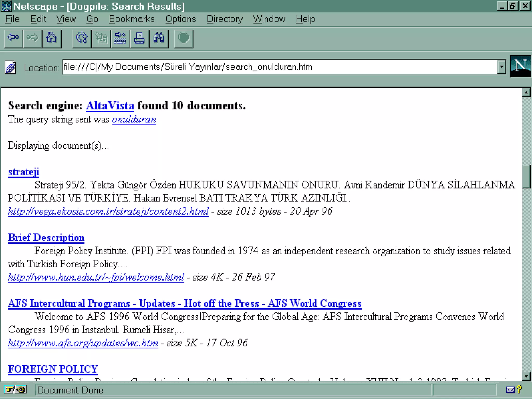This screenshot has height=399, width=532.
Task: Click the Netscape N logo
Action: click(520, 66)
